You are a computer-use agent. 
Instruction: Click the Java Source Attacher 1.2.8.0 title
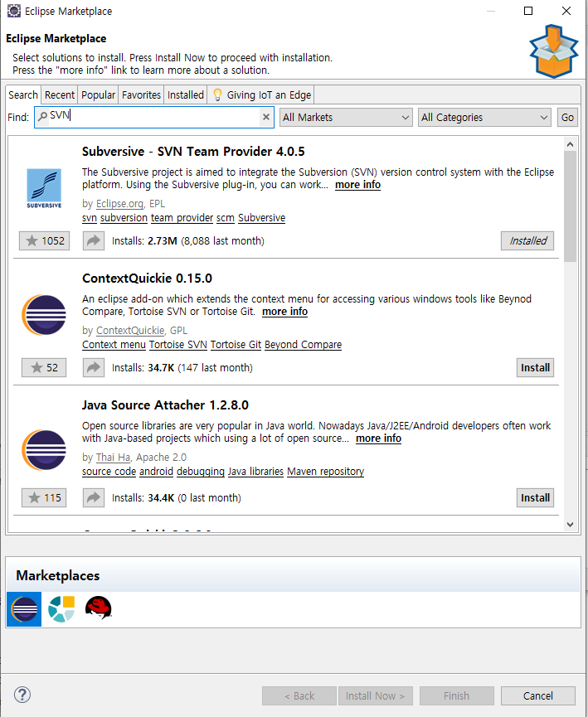[x=165, y=405]
